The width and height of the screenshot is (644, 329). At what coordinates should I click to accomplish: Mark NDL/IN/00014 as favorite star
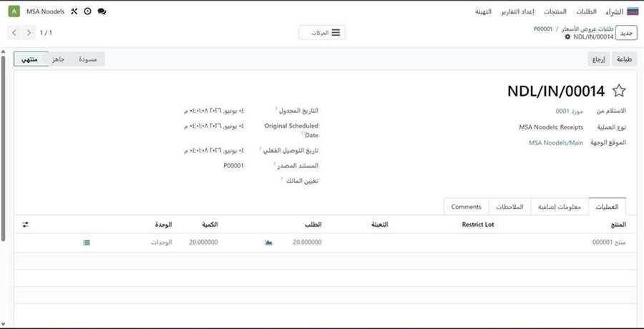(x=618, y=91)
